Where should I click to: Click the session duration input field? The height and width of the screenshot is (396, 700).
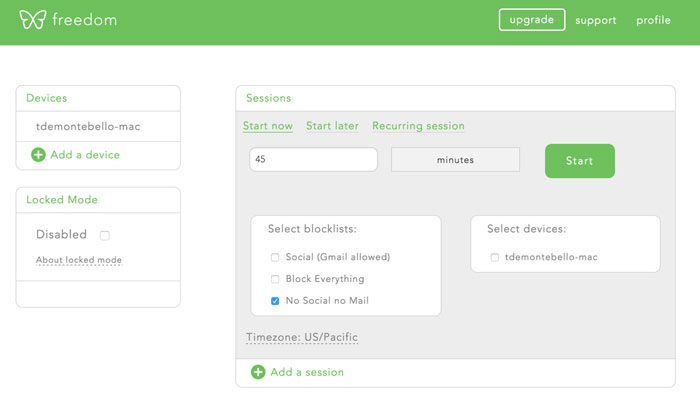(313, 159)
